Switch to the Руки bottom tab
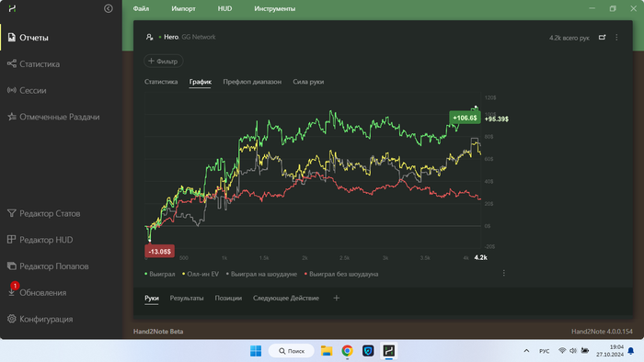The width and height of the screenshot is (644, 362). coord(152,298)
